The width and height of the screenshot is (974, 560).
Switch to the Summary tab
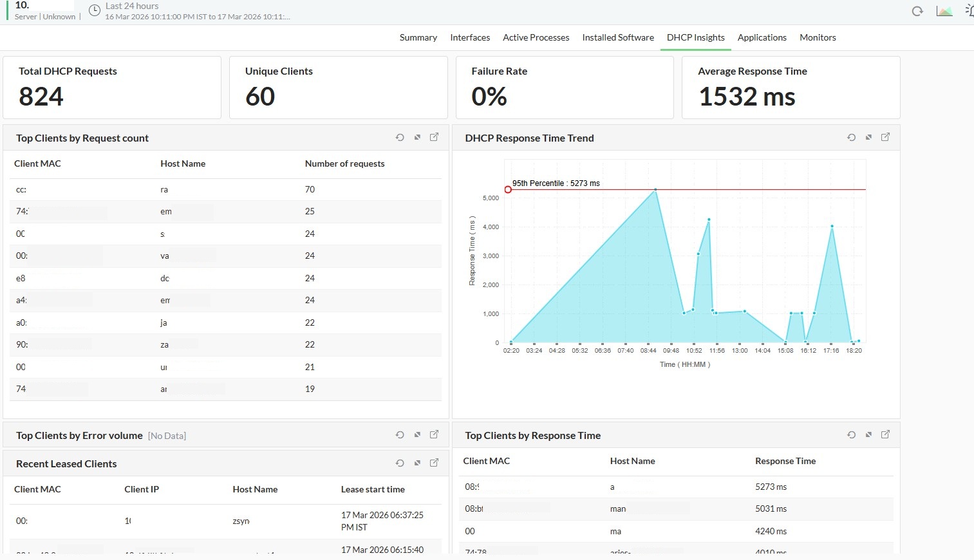tap(418, 37)
